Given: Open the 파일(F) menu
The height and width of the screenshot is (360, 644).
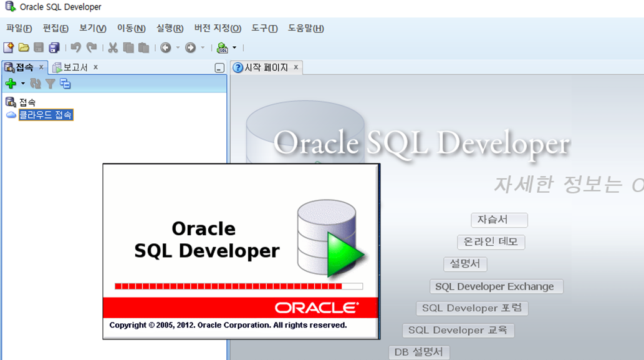Looking at the screenshot, I should [x=19, y=28].
